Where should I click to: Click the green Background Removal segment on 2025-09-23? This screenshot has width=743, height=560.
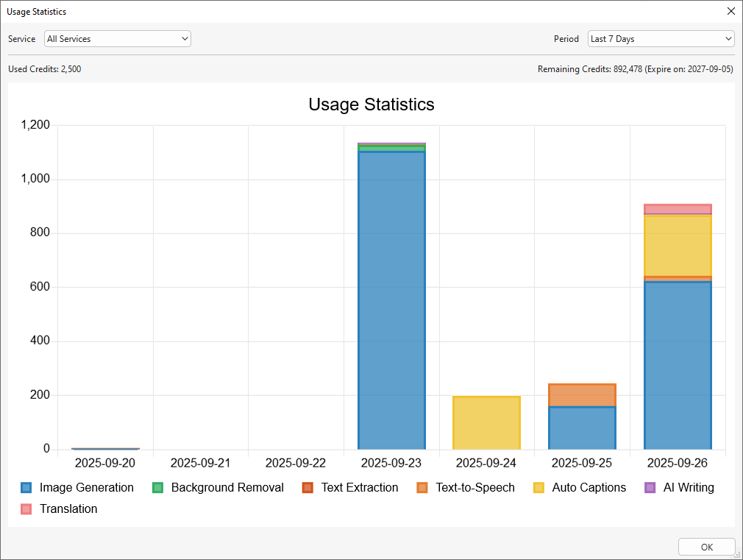point(391,149)
